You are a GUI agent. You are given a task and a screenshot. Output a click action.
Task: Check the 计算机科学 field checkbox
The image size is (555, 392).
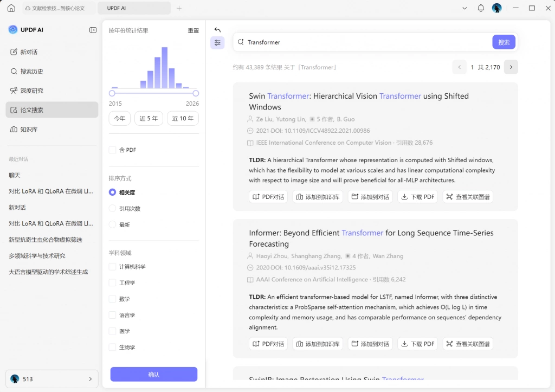click(112, 267)
